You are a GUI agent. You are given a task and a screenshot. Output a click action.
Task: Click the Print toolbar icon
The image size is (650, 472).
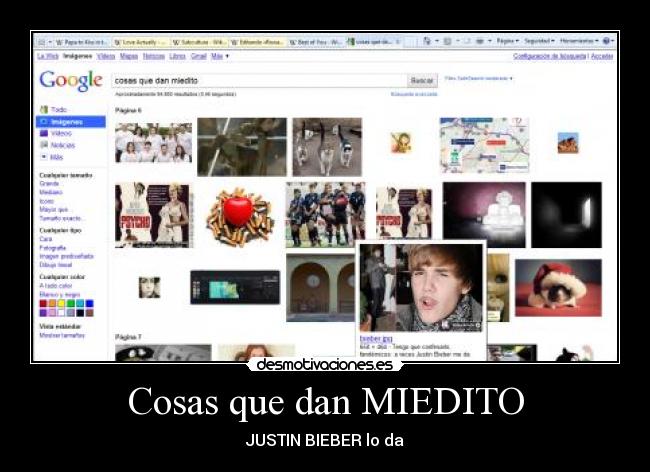(480, 41)
